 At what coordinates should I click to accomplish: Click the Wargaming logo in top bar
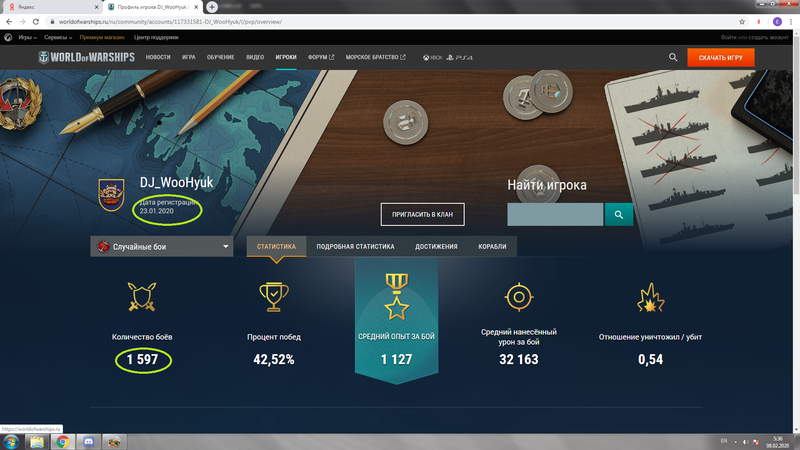[8, 37]
